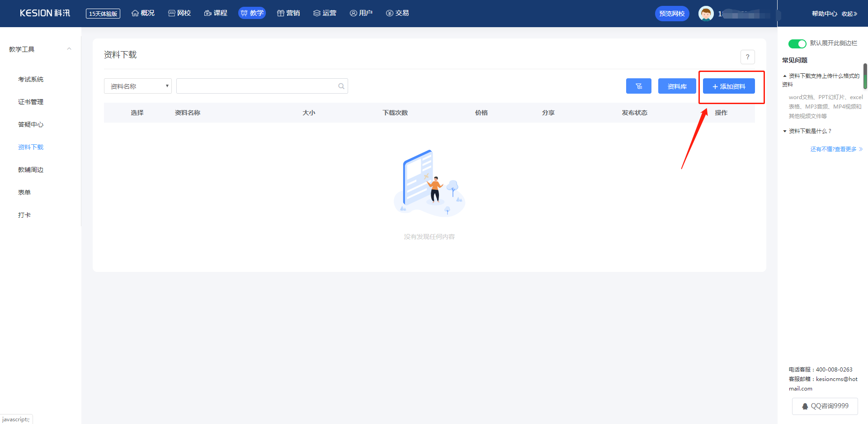Open 打卡 in sidebar
Viewport: 868px width, 424px height.
(24, 215)
